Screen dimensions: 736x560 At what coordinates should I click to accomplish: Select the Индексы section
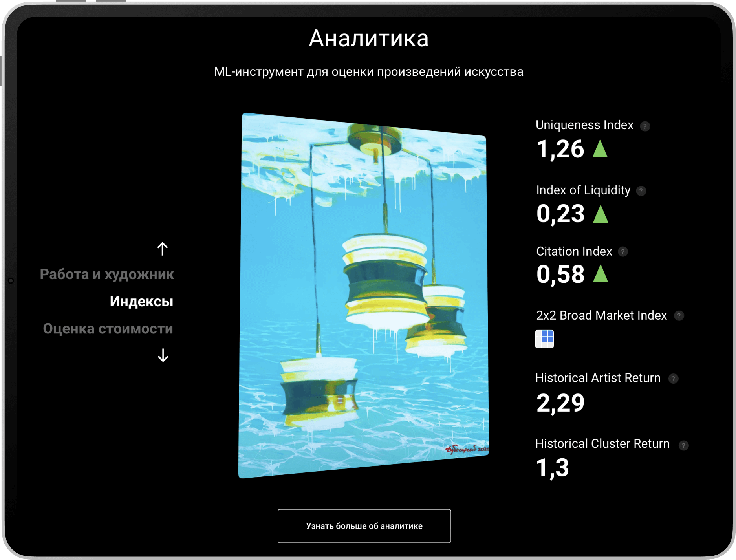(141, 301)
